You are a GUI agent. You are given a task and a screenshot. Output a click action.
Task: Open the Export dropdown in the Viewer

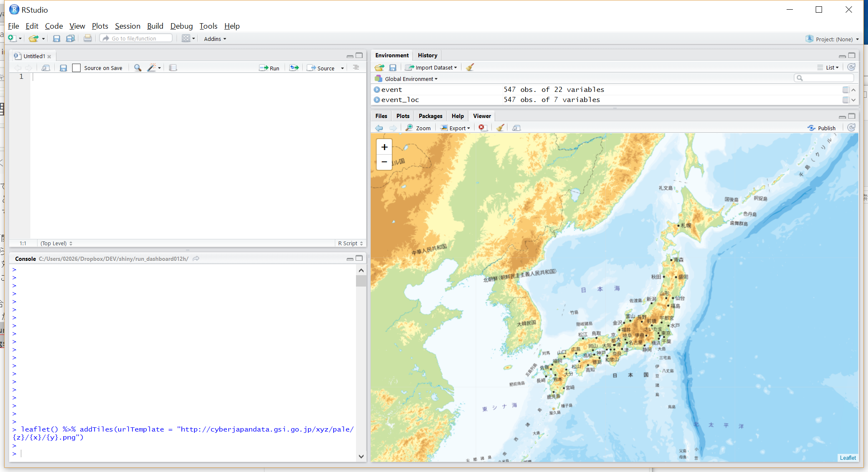pyautogui.click(x=455, y=128)
